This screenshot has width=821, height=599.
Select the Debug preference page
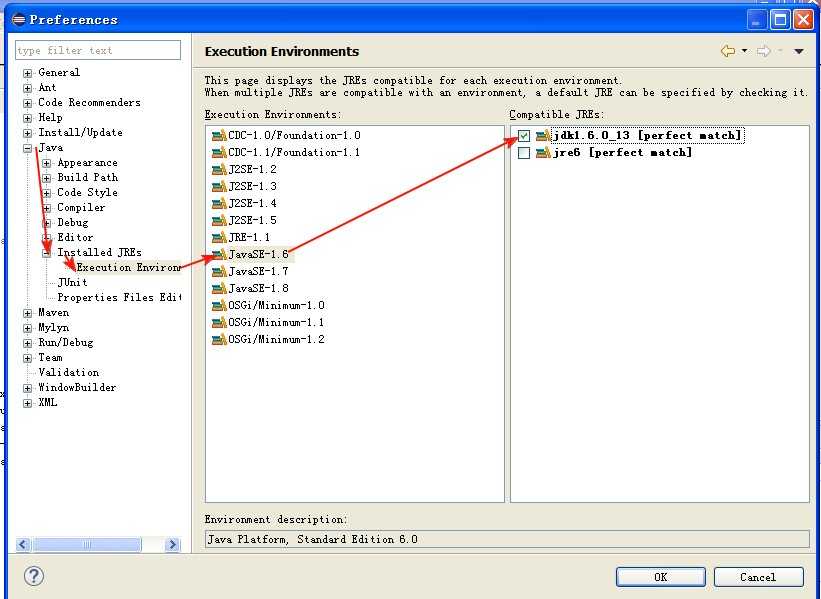point(73,223)
